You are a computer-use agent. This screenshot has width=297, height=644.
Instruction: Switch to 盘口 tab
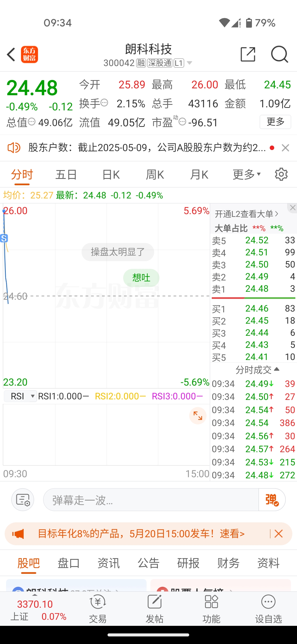[x=68, y=563]
